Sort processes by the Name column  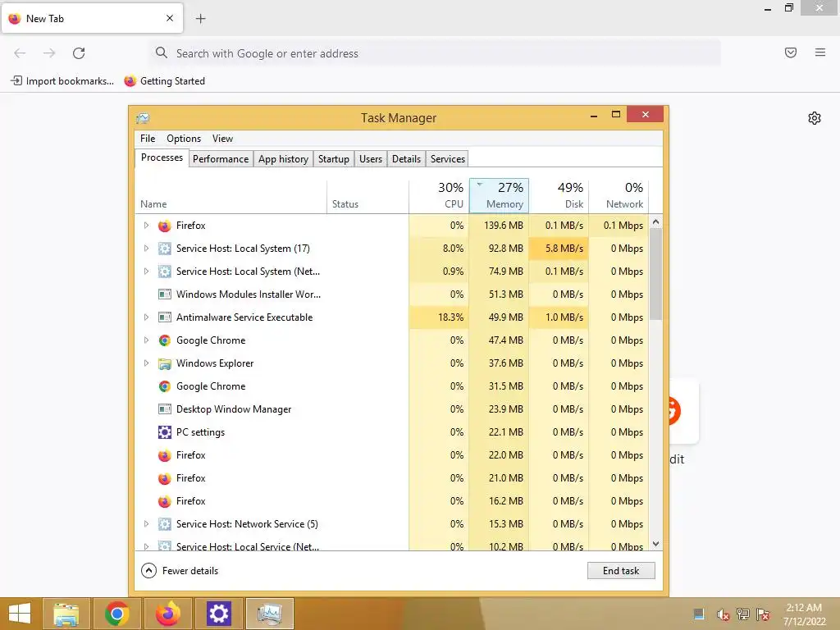(231, 195)
